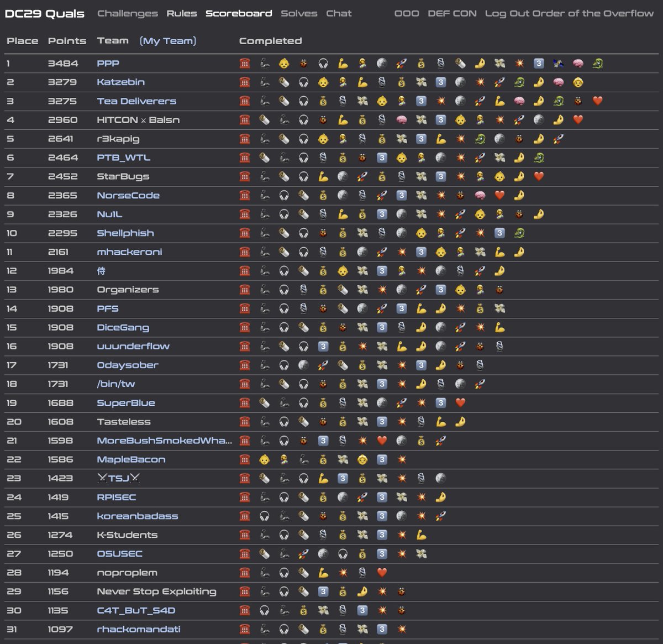Click the pinching hand icon in Nu1L's row

[539, 214]
